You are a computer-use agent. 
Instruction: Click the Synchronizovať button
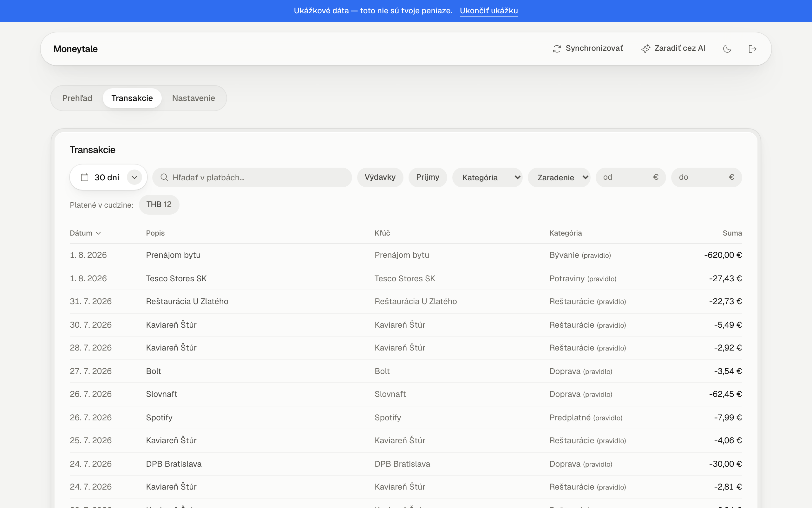588,49
